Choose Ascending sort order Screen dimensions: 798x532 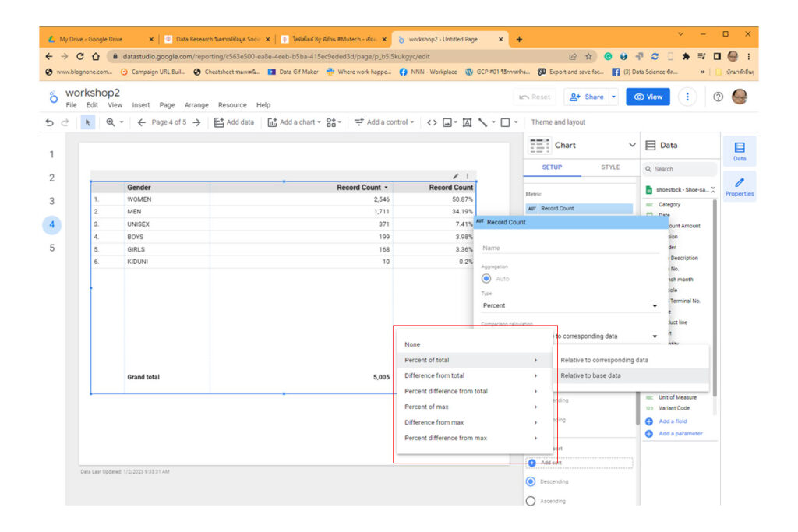coord(531,501)
